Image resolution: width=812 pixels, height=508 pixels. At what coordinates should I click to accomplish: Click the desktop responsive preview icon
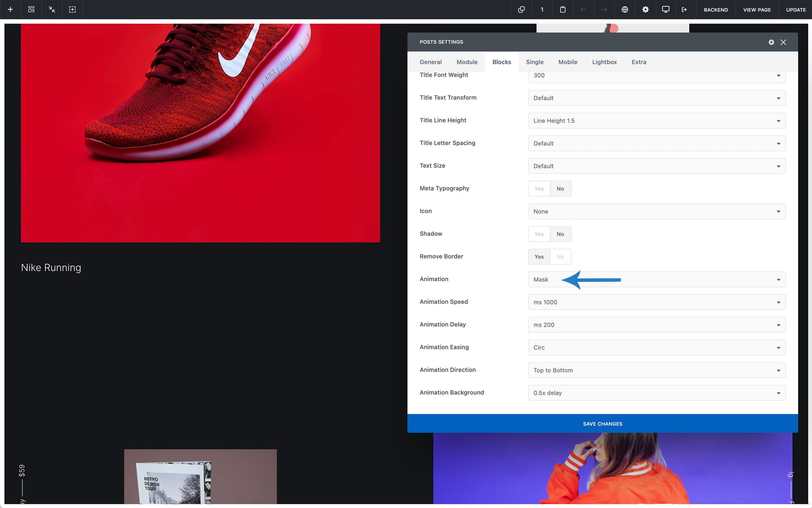[666, 9]
